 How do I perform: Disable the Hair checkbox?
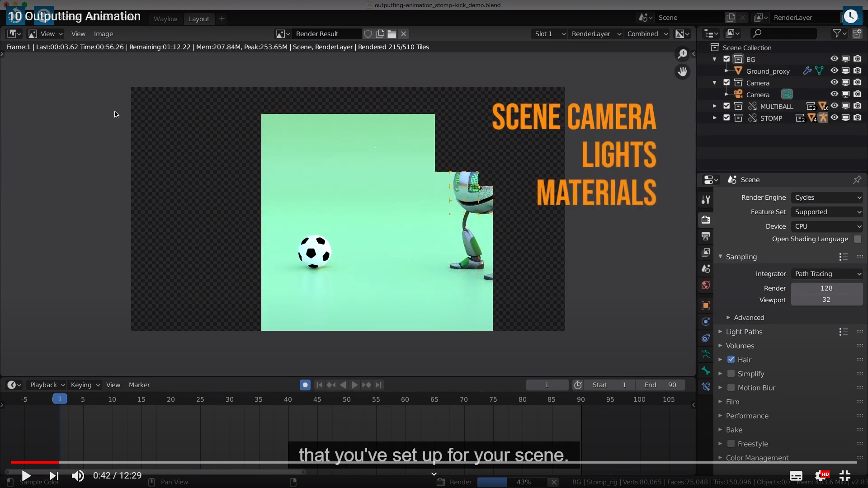(x=731, y=360)
